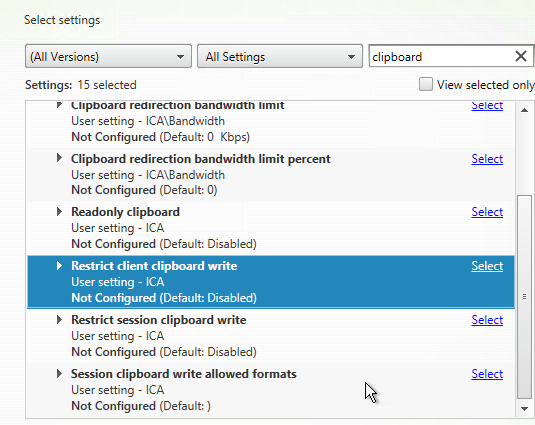
Task: Select link for Readonly clipboard
Action: click(487, 212)
